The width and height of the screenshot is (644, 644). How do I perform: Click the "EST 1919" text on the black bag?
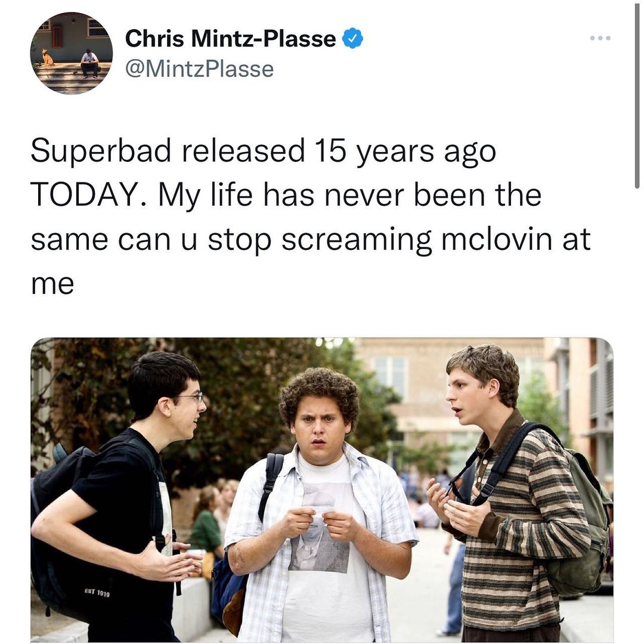click(x=97, y=592)
